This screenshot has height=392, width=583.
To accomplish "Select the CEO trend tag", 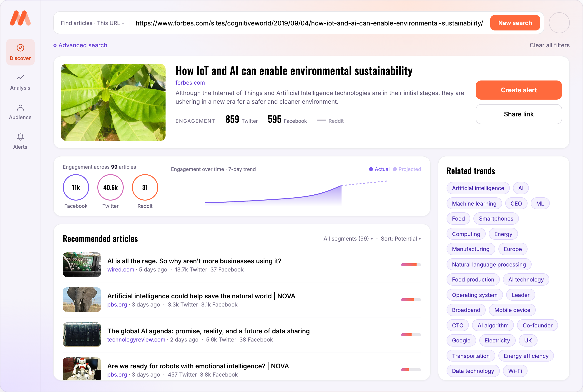I will coord(516,204).
